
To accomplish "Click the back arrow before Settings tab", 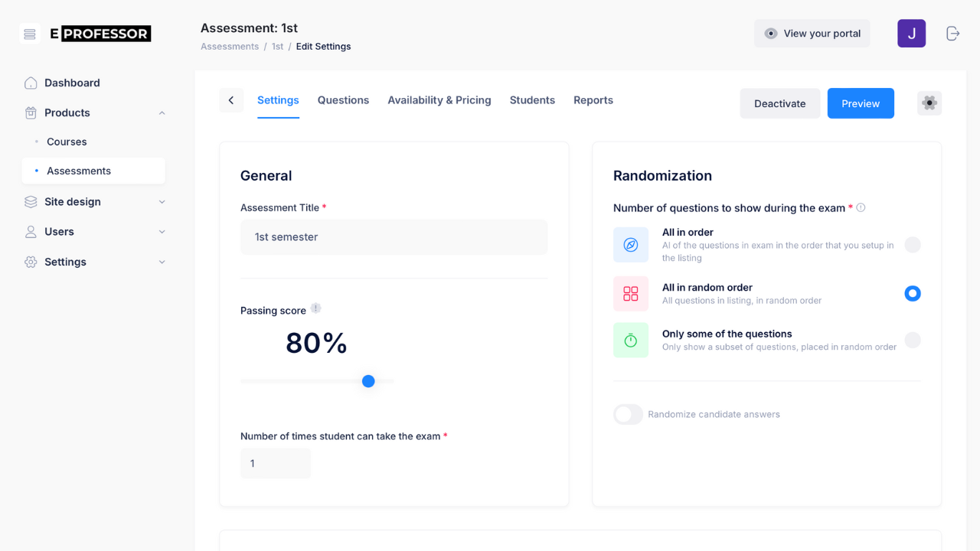I will click(231, 100).
